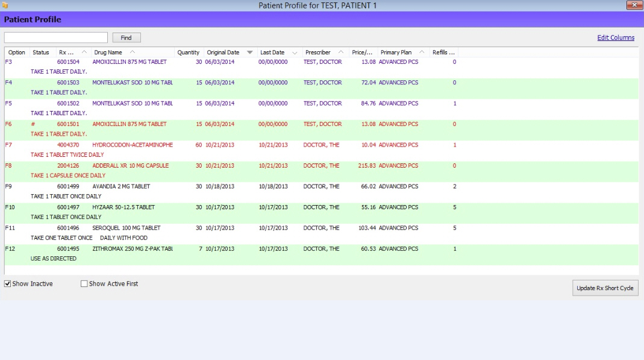Click Rx number 6001503
Viewport: 644px width, 360px height.
[x=68, y=83]
